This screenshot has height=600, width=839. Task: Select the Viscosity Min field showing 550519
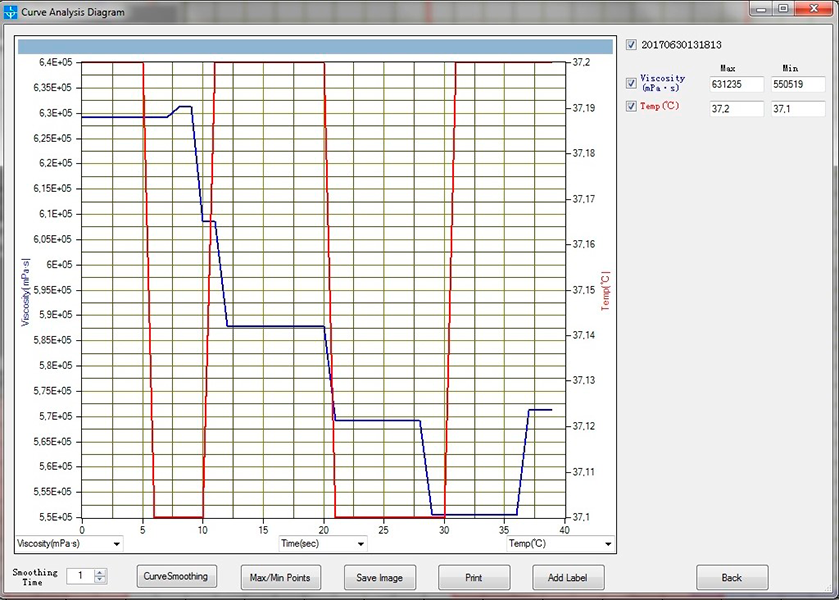point(797,85)
